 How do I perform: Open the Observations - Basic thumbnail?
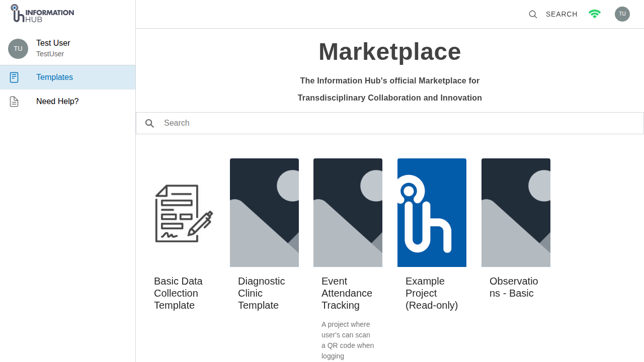(x=516, y=213)
